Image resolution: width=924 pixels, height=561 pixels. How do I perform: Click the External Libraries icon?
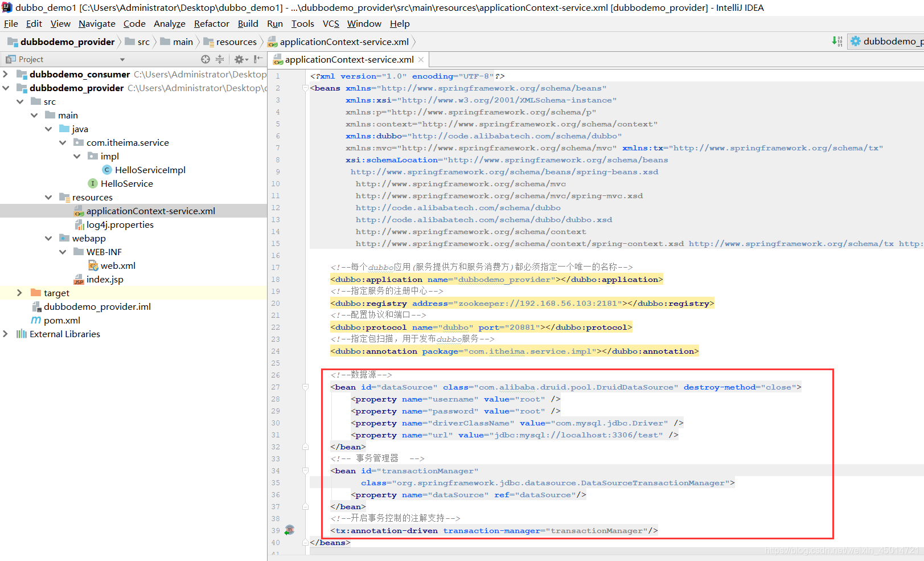pos(22,334)
